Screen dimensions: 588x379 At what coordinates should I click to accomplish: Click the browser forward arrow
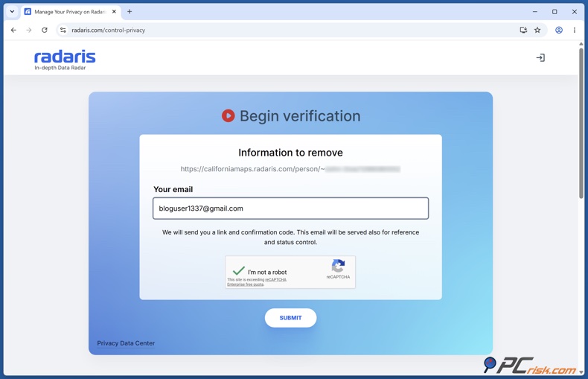[29, 30]
